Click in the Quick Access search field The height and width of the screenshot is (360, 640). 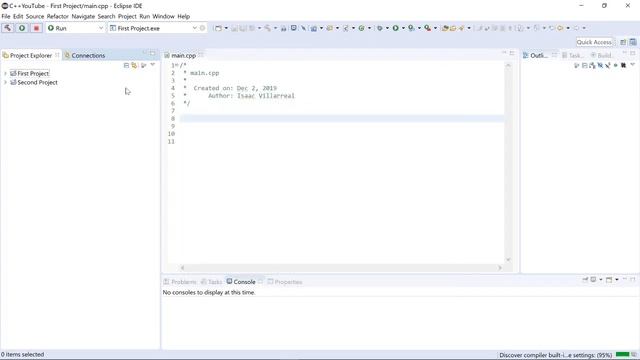click(594, 42)
